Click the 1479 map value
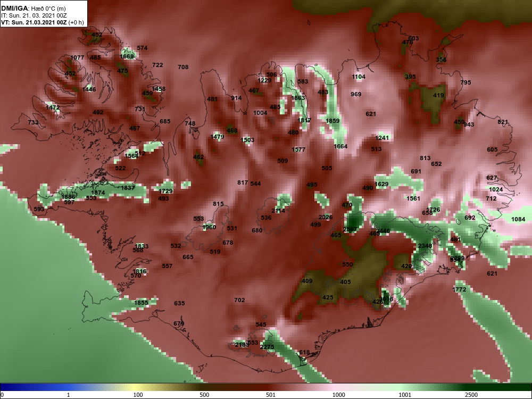This screenshot has width=532, height=399. [217, 137]
